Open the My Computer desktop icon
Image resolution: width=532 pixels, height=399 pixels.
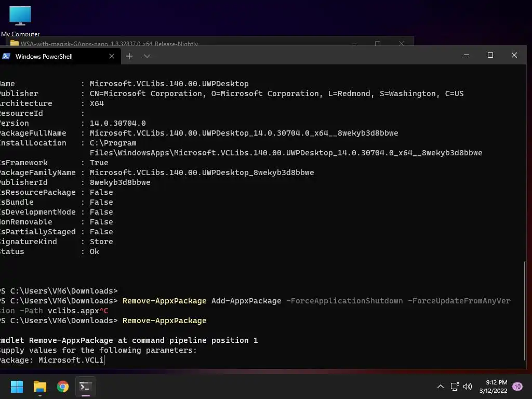pyautogui.click(x=20, y=21)
